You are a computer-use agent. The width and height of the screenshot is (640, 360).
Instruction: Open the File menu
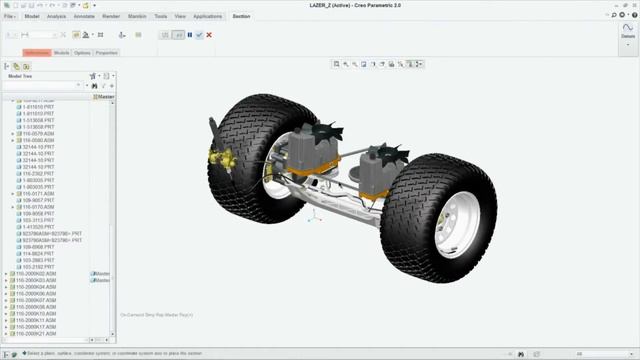pos(9,16)
